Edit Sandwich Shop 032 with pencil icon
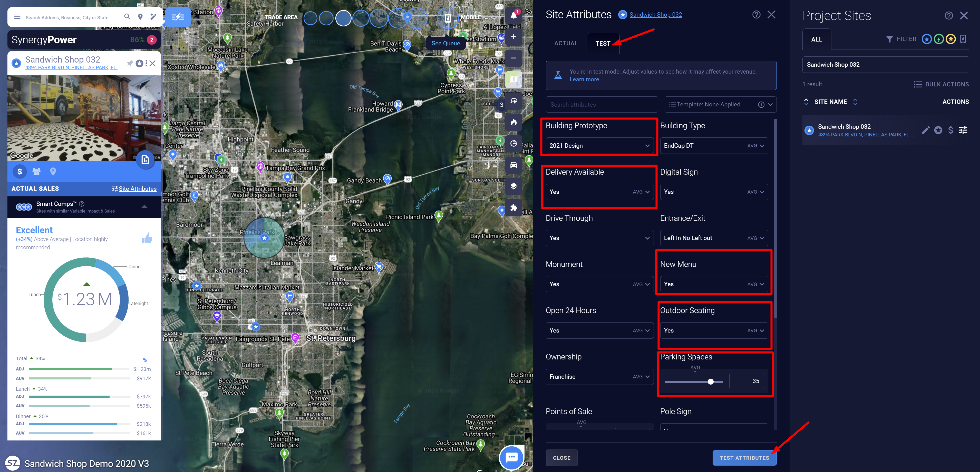980x472 pixels. pos(926,130)
